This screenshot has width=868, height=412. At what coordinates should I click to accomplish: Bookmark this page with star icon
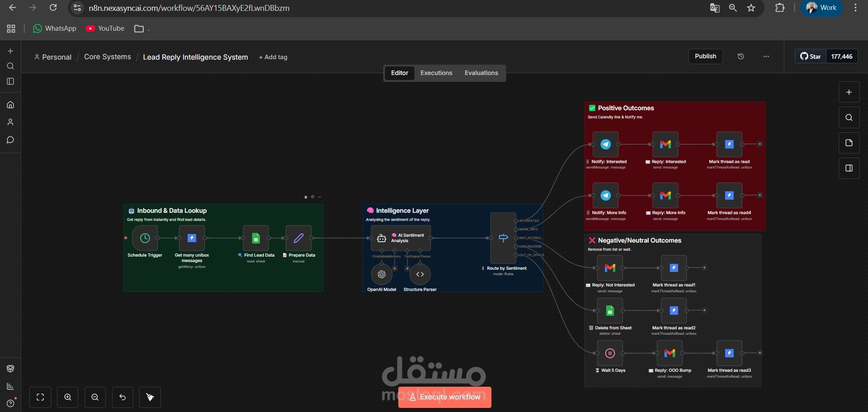pos(751,8)
